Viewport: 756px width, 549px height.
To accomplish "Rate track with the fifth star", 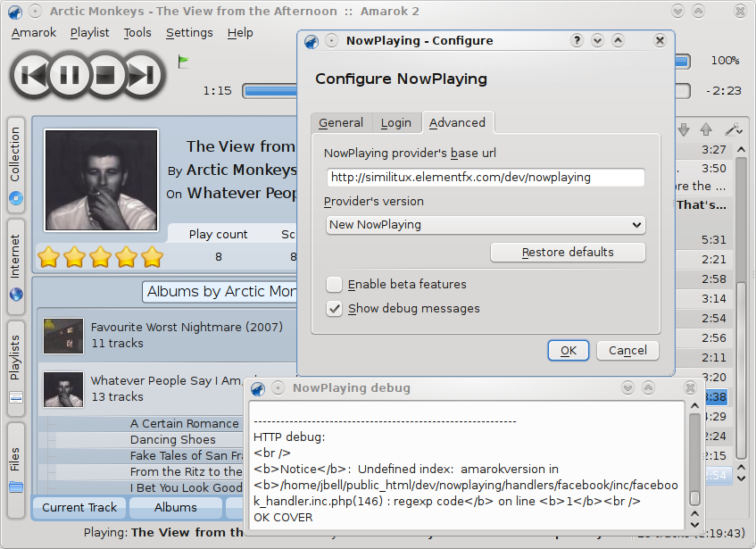I will click(x=152, y=256).
